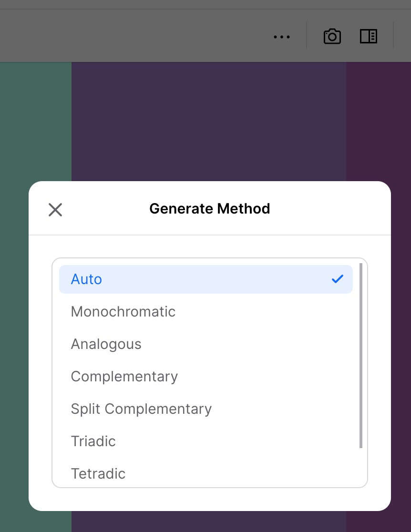Image resolution: width=411 pixels, height=532 pixels.
Task: Select Triadic from the method list
Action: point(93,441)
